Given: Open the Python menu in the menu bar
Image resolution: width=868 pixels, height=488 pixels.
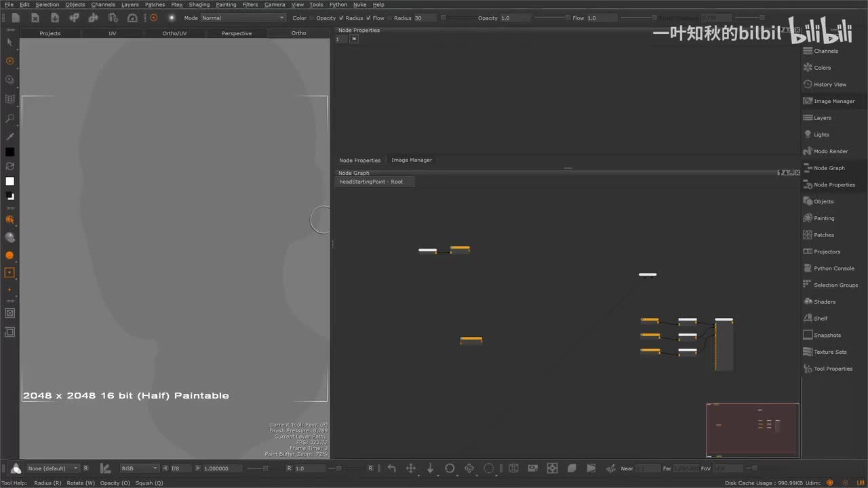Looking at the screenshot, I should click(x=338, y=5).
